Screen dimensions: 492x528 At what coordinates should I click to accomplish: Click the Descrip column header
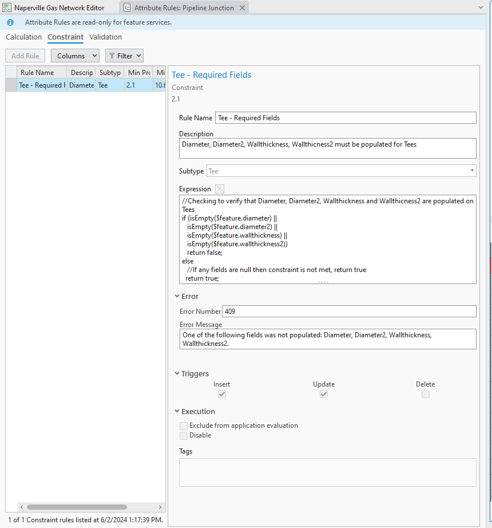81,72
